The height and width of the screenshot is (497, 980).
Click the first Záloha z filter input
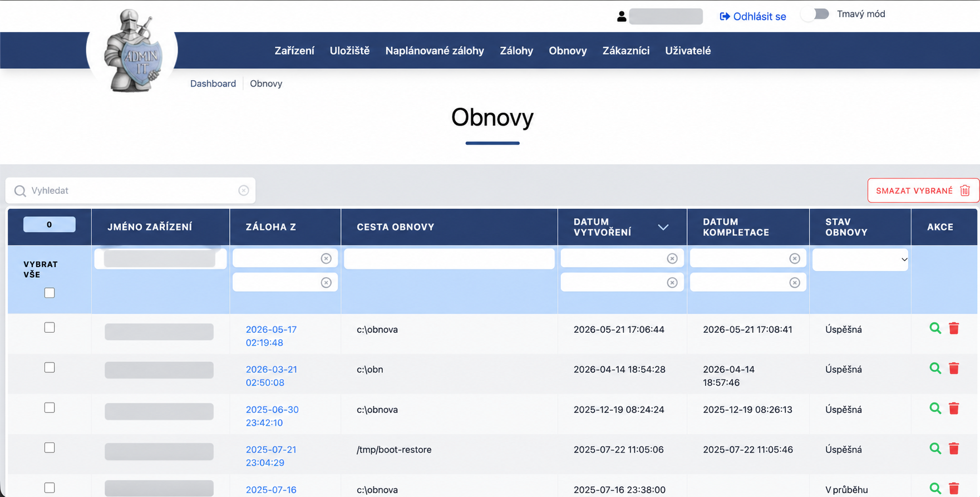click(x=285, y=258)
